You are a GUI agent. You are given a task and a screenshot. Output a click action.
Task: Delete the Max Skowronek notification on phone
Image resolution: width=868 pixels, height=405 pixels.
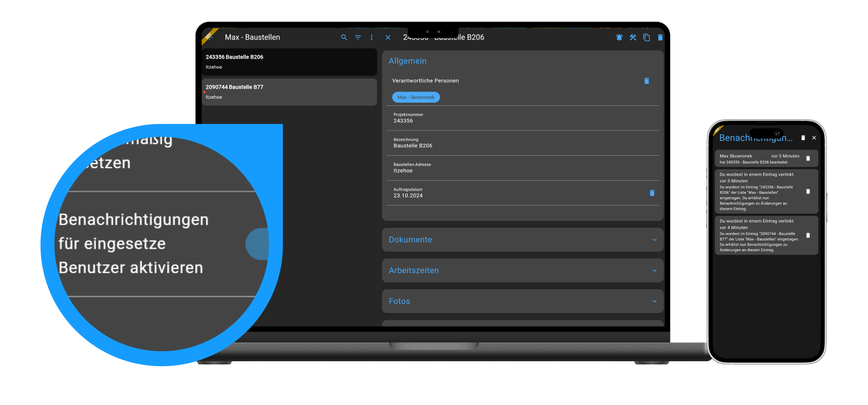[808, 158]
